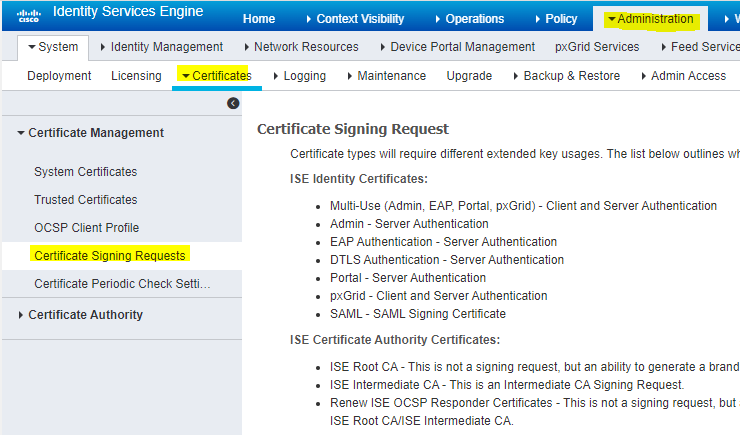Expand the Context Visibility menu

[355, 19]
